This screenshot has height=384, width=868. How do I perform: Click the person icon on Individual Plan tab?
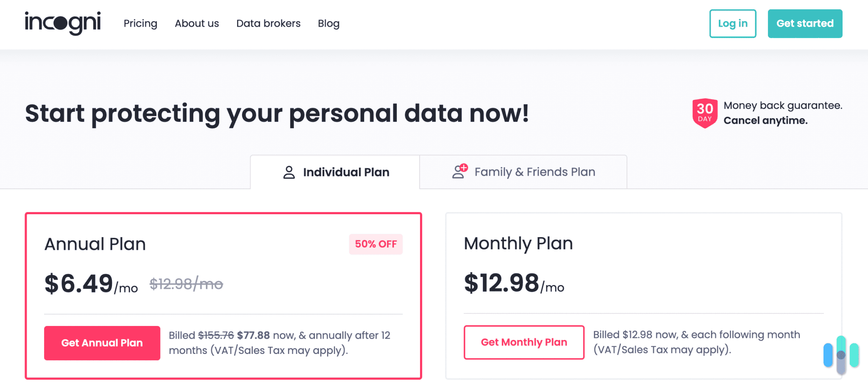pyautogui.click(x=289, y=172)
